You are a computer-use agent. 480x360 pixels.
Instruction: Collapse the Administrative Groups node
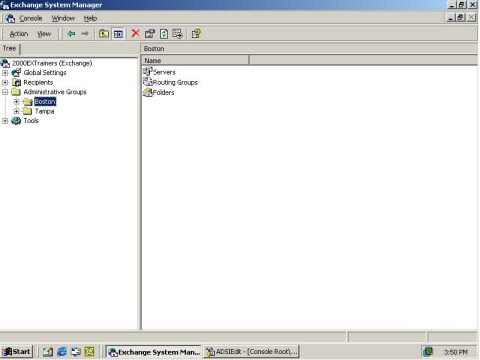pyautogui.click(x=5, y=92)
